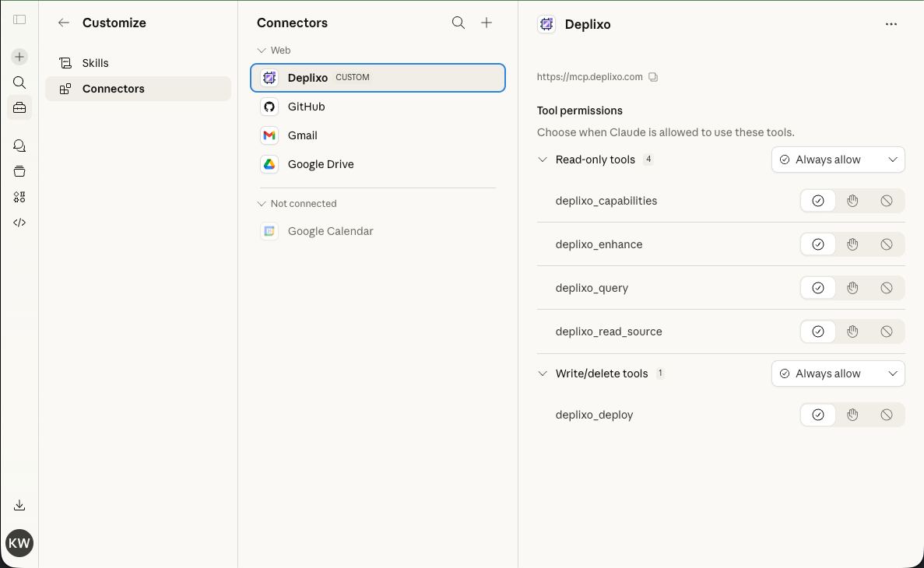This screenshot has width=924, height=568.
Task: Click the download icon in left rail
Action: [19, 505]
